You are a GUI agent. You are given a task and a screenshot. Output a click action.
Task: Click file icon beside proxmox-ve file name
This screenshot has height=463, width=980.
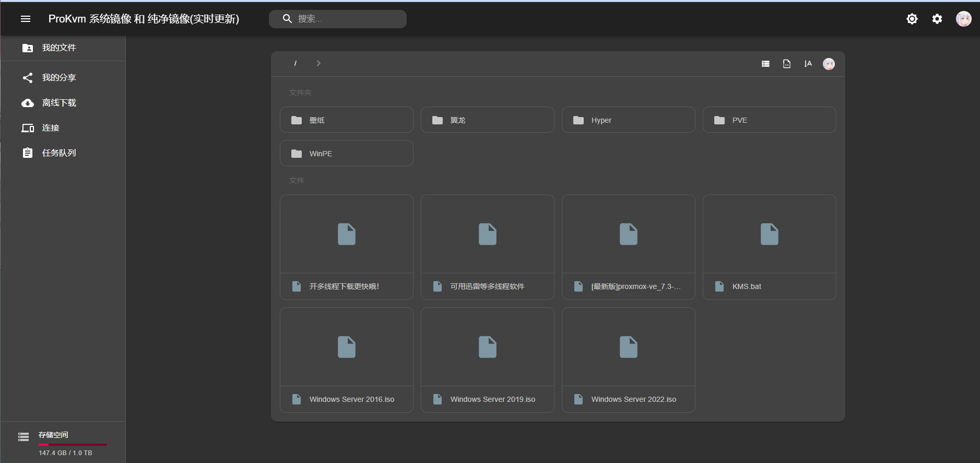pos(578,286)
